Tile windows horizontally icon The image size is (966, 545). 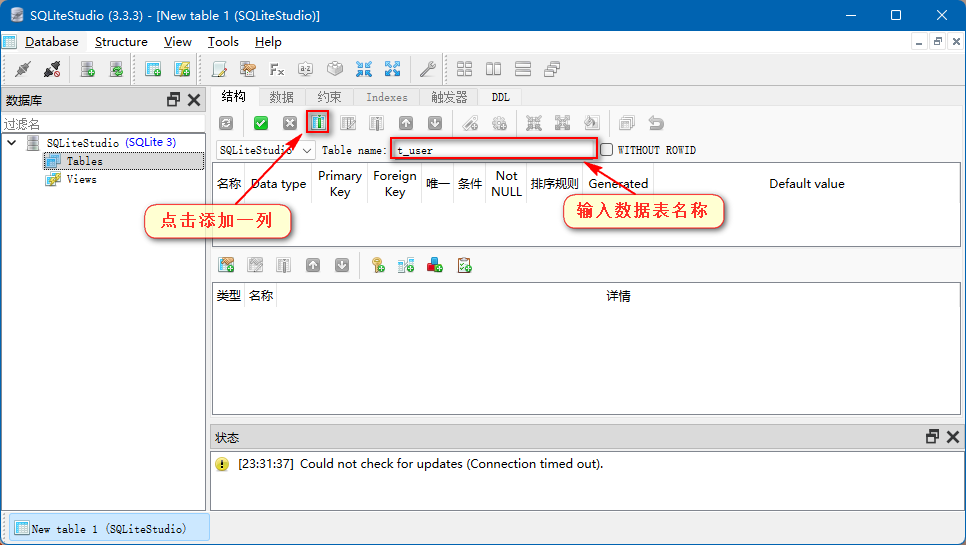522,69
